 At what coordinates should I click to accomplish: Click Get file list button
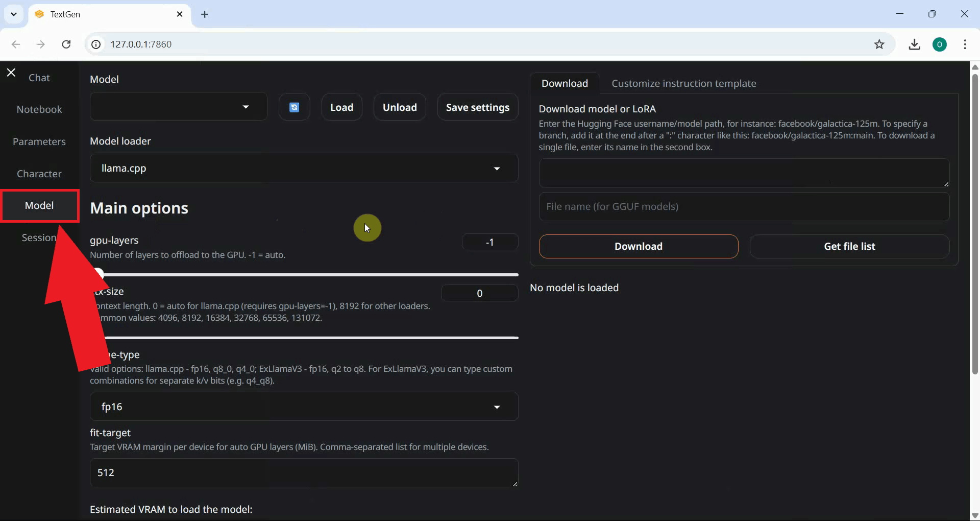click(849, 246)
